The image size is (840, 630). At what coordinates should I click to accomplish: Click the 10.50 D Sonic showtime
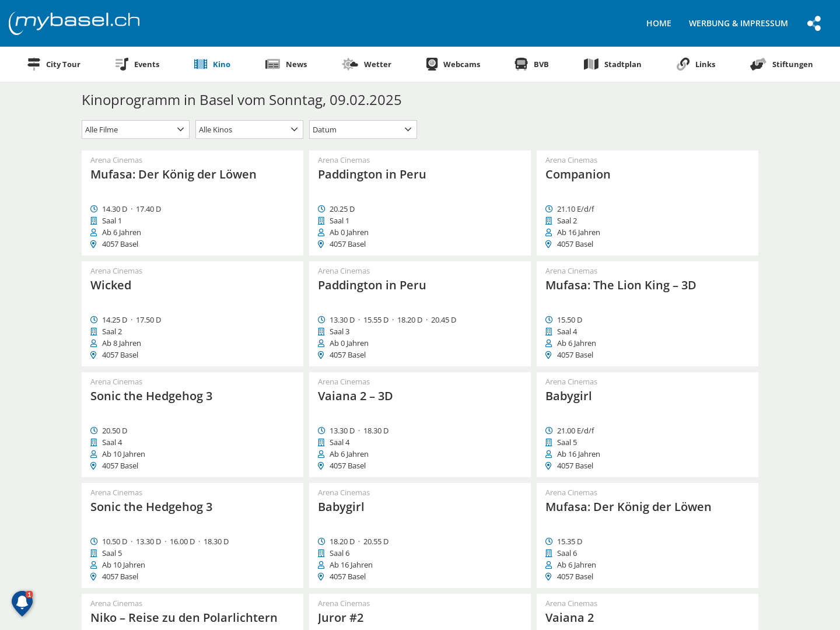tap(114, 541)
